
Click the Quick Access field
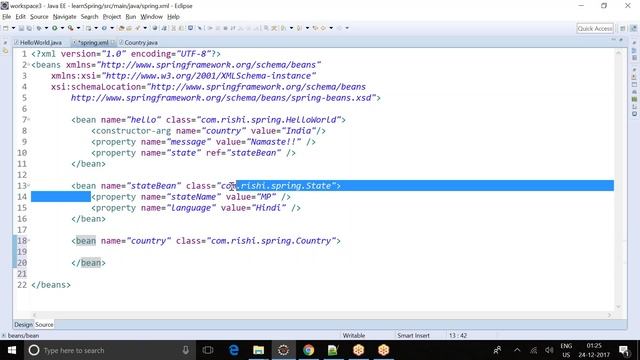coord(595,28)
